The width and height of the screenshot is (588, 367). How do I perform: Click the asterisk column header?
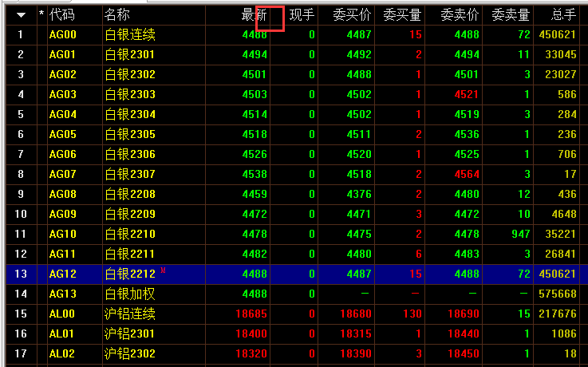click(41, 14)
